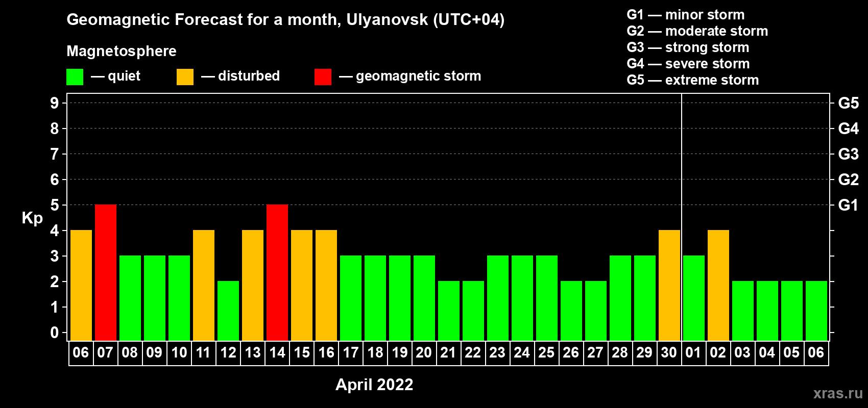The width and height of the screenshot is (868, 408).
Task: Click the xras.ru watermark link
Action: 838,393
